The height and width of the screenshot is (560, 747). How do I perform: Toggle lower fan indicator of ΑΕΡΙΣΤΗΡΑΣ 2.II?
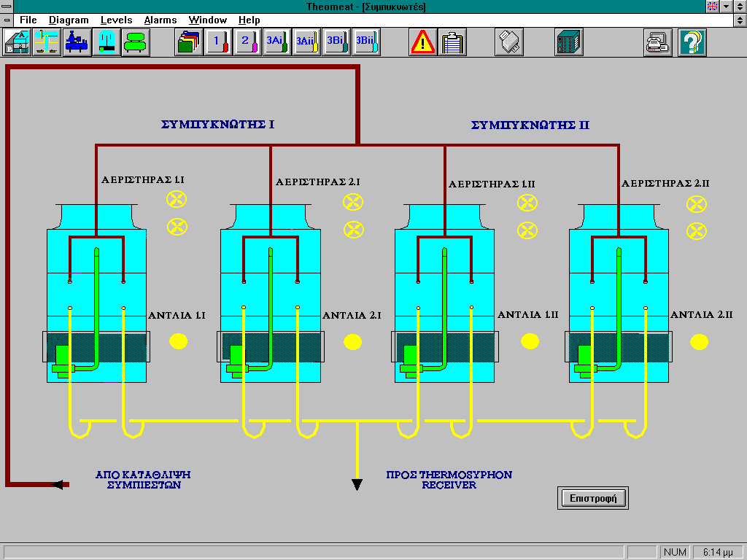point(697,231)
